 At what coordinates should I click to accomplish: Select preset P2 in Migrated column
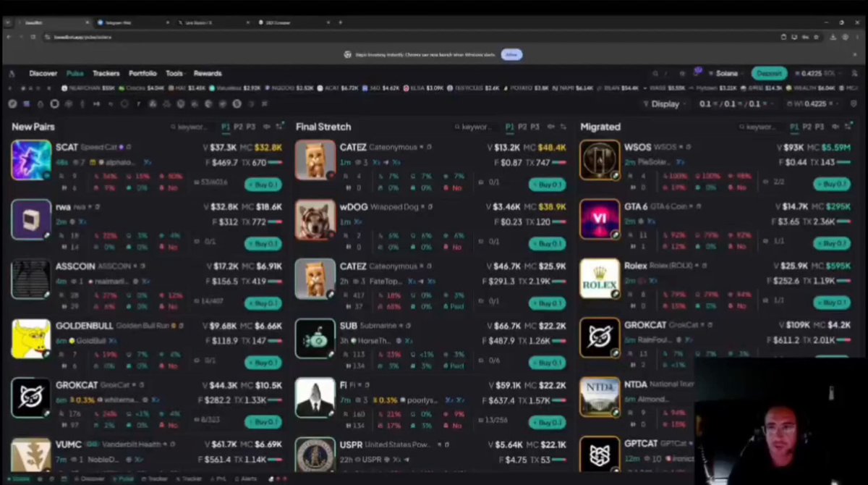[x=807, y=127]
